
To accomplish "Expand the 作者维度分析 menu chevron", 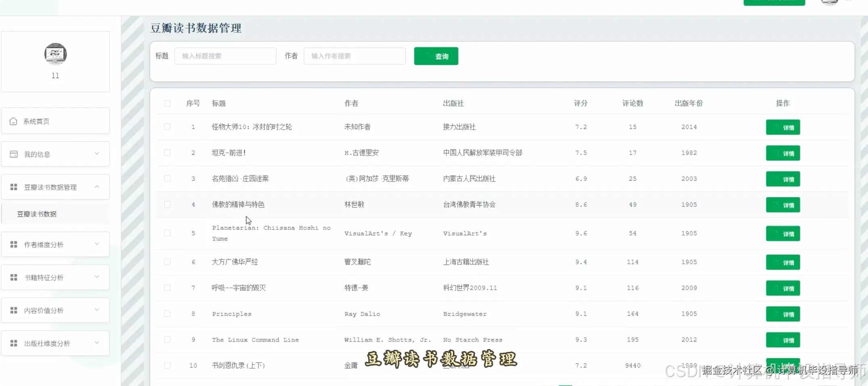I will [x=97, y=244].
